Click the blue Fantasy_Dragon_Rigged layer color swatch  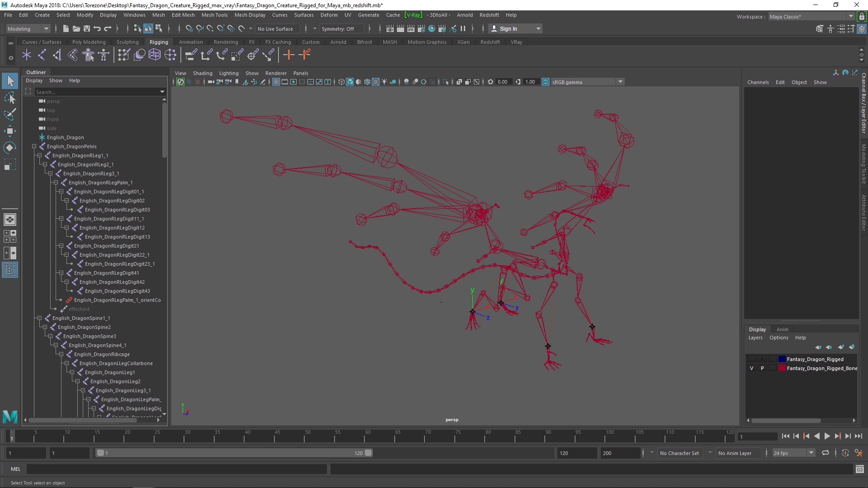[782, 359]
